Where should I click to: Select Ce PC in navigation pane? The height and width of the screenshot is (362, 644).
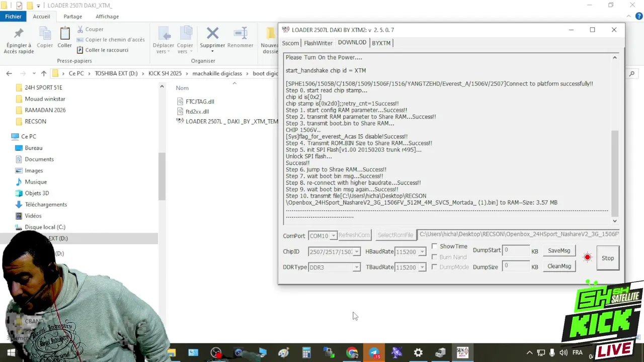[29, 136]
